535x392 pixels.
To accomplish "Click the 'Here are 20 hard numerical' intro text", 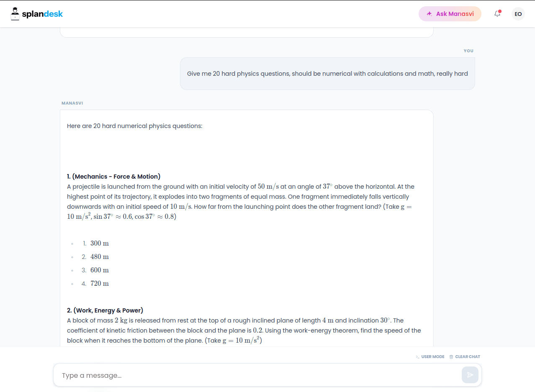I will click(134, 126).
